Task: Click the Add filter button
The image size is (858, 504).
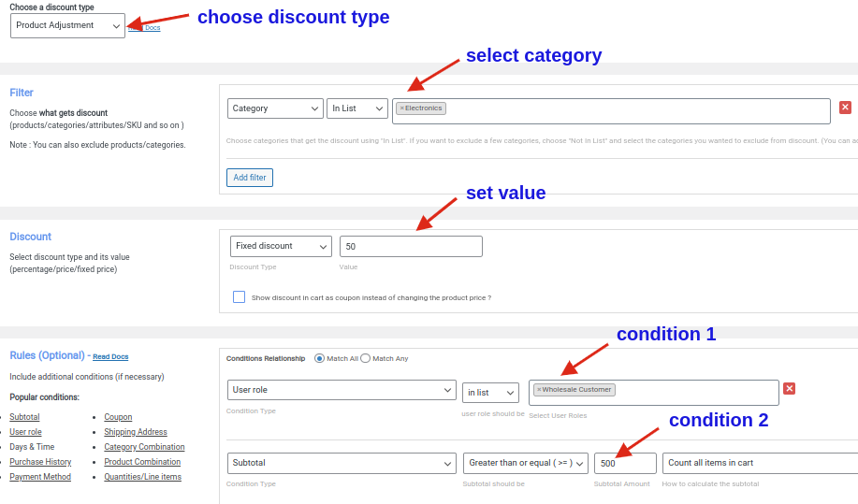Action: (x=250, y=178)
